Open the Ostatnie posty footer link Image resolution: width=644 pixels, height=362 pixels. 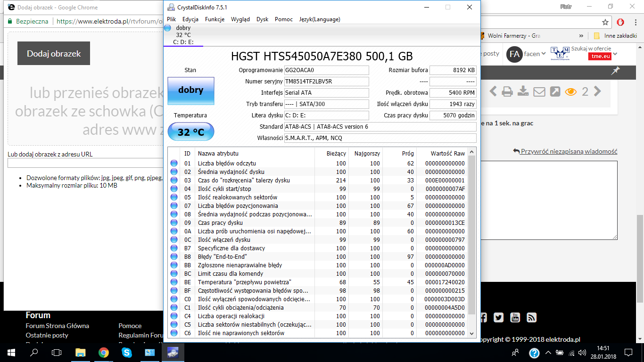(x=47, y=335)
